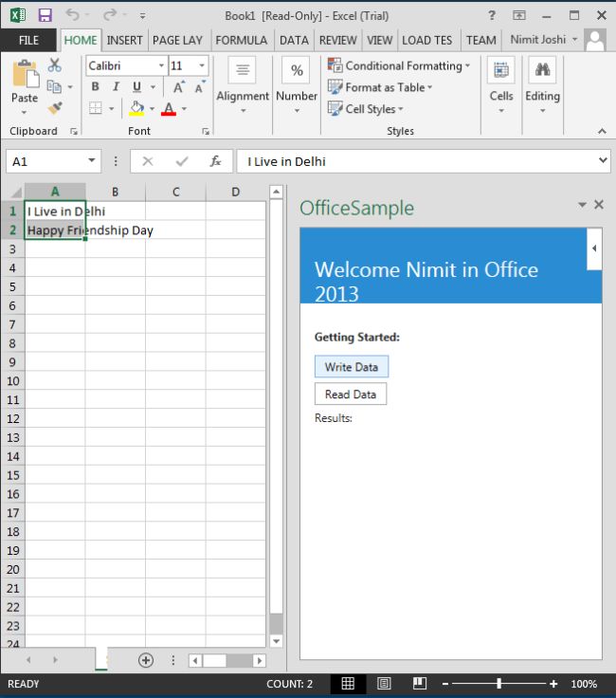Screen dimensions: 616x698
Task: Open the Cells group icon
Action: 501,70
